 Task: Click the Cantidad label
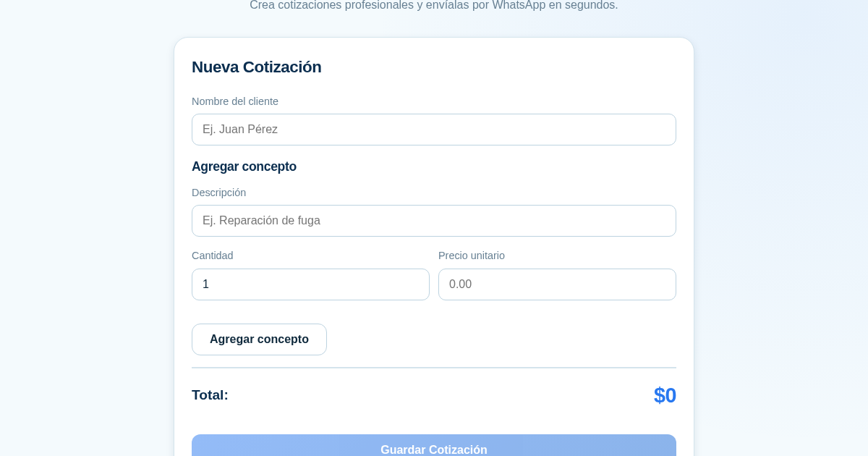tap(213, 256)
